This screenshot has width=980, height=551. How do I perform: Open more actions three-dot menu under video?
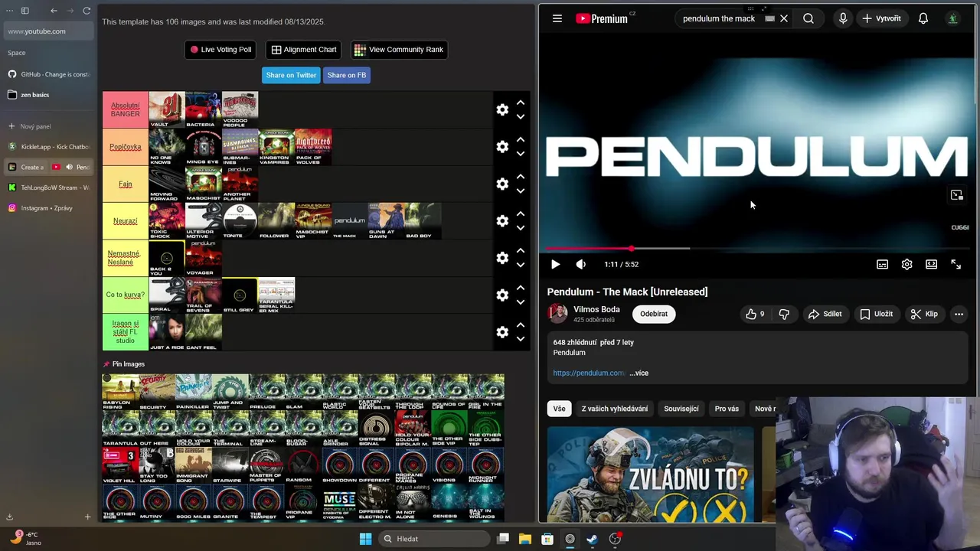(959, 314)
